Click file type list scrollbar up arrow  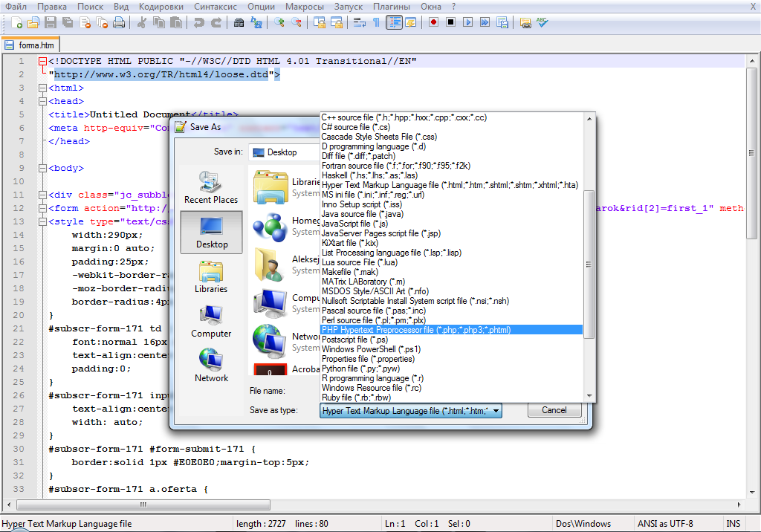click(589, 119)
